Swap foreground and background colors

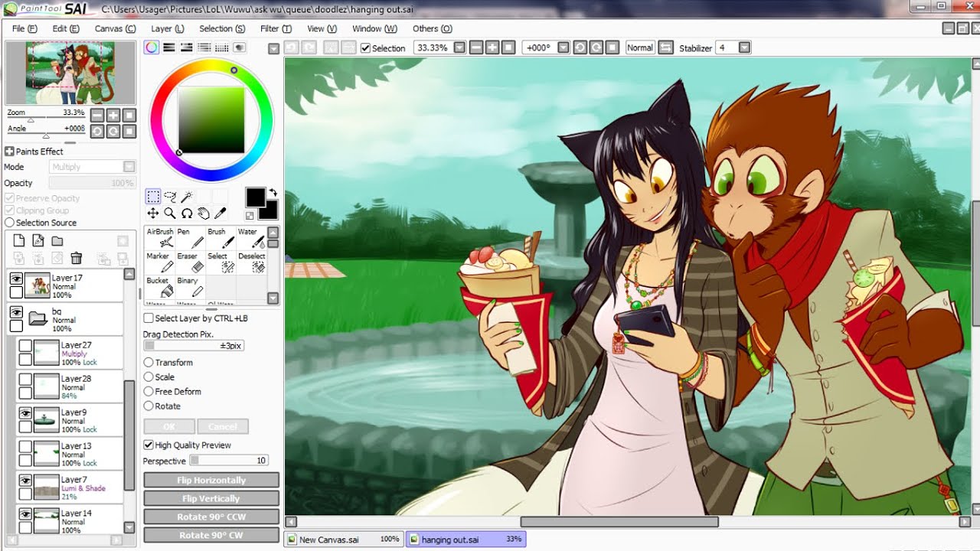click(x=272, y=193)
